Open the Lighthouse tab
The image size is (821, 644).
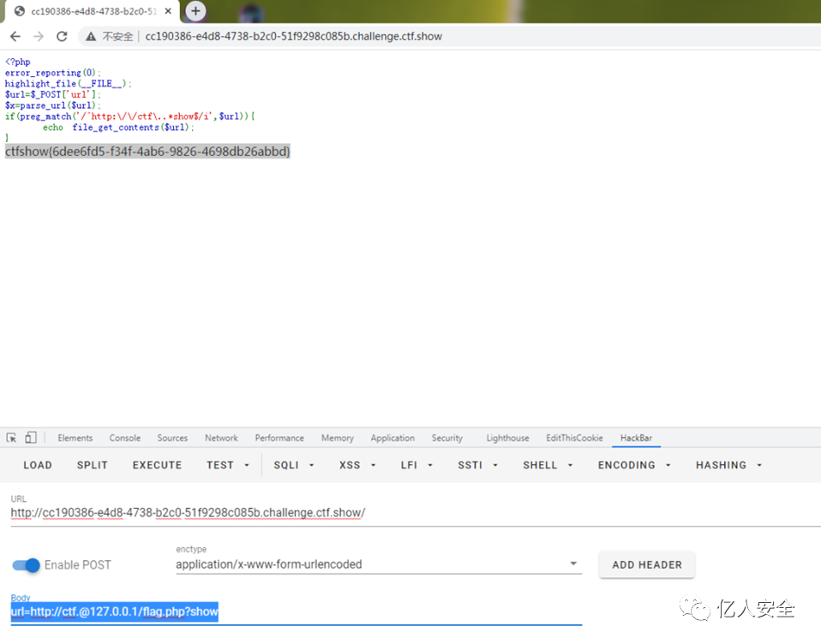(x=507, y=438)
